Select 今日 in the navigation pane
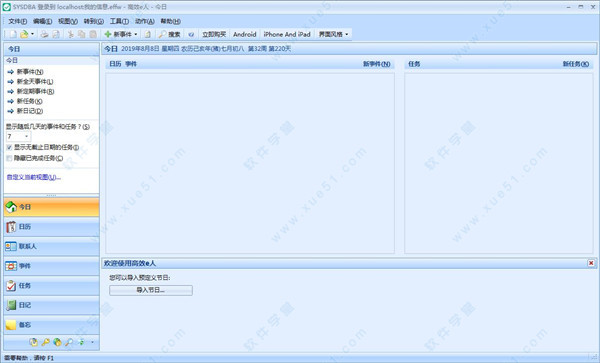Image resolution: width=600 pixels, height=363 pixels. [x=51, y=207]
